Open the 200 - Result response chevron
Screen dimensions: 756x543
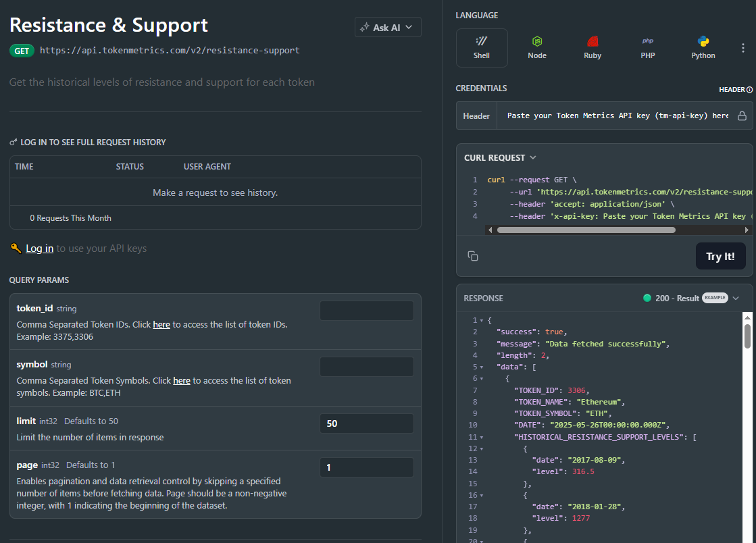736,299
